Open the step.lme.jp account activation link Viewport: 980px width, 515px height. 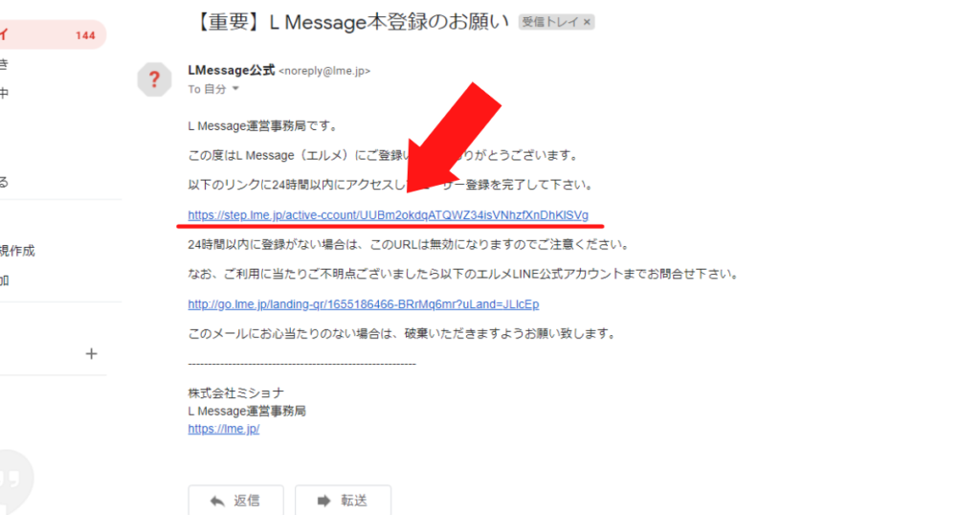point(389,215)
